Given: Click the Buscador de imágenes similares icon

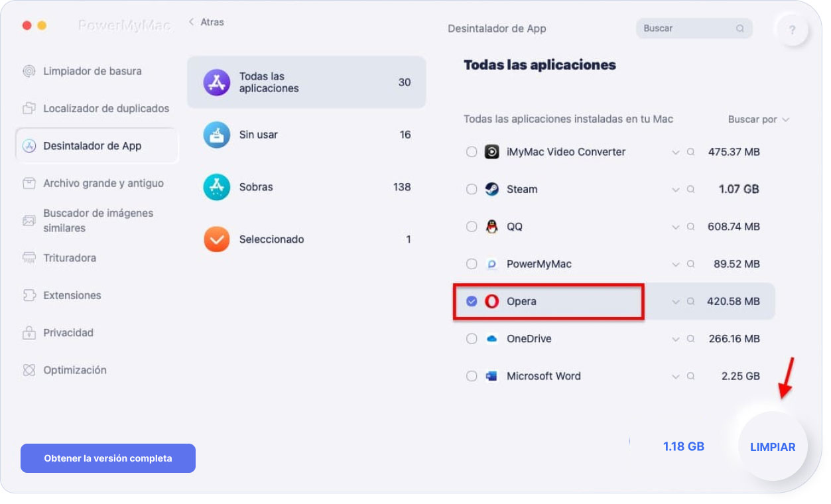Looking at the screenshot, I should pos(29,220).
